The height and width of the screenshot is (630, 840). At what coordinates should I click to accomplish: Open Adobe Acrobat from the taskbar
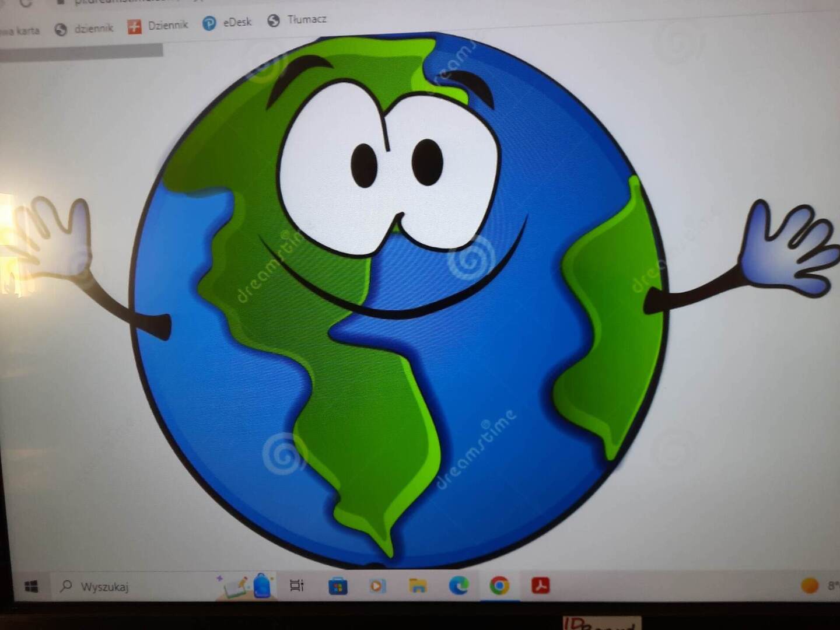pos(540,584)
